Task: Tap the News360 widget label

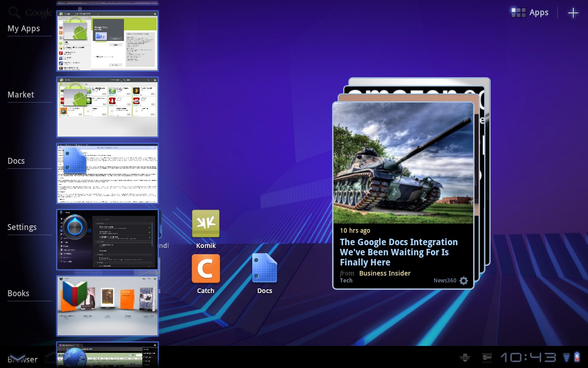Action: pos(445,281)
